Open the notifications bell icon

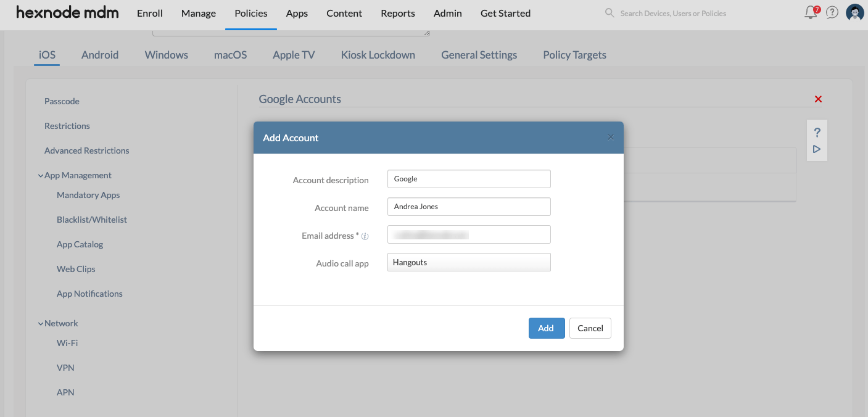(810, 12)
